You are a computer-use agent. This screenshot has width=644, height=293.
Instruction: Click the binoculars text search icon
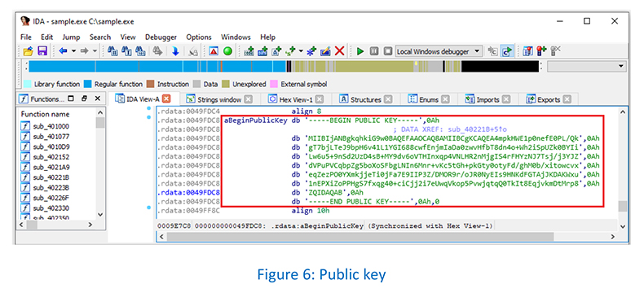point(126,51)
